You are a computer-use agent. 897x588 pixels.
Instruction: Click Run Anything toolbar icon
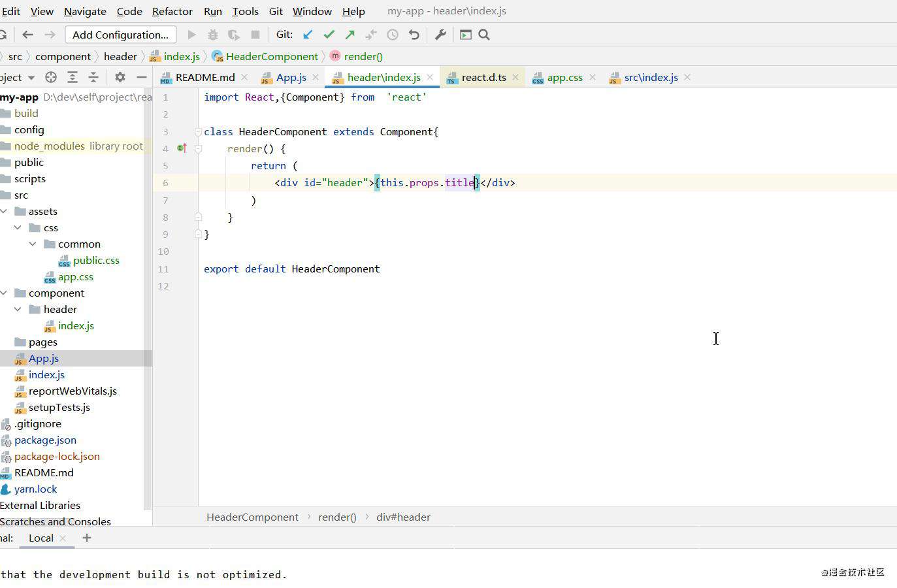click(466, 35)
